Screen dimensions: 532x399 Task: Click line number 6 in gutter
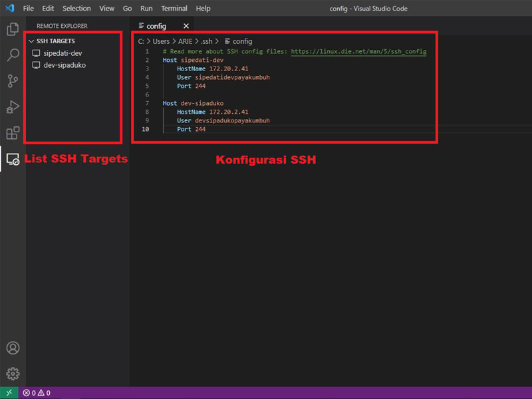147,94
